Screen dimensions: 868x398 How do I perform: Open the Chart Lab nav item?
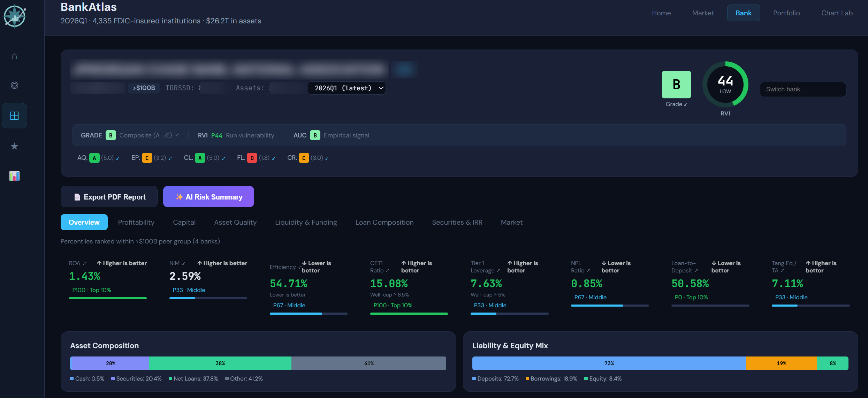(837, 13)
